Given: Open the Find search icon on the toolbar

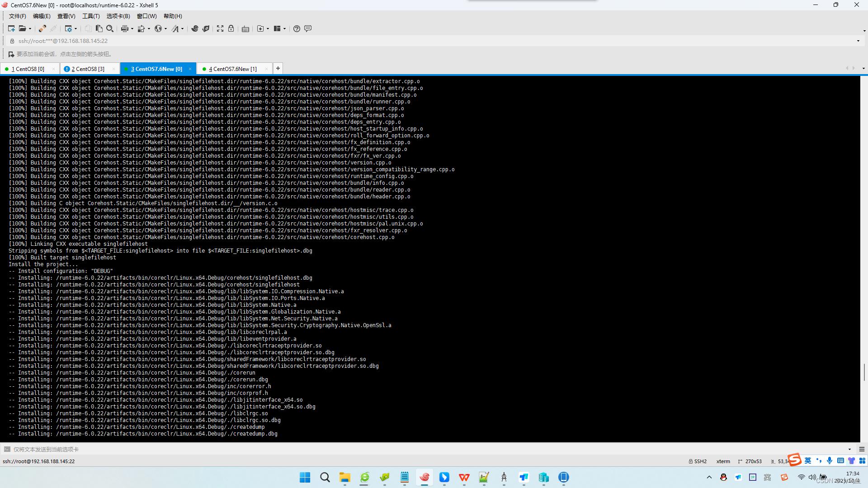Looking at the screenshot, I should tap(110, 28).
